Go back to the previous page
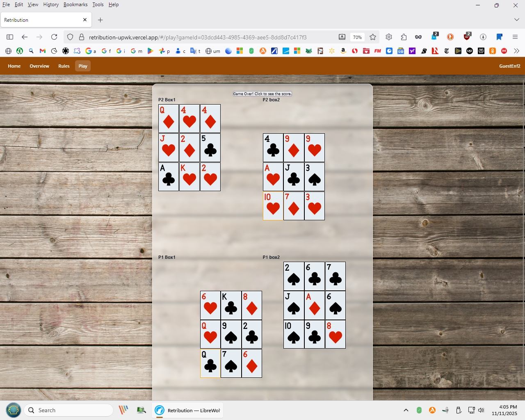525x420 pixels. 25,37
